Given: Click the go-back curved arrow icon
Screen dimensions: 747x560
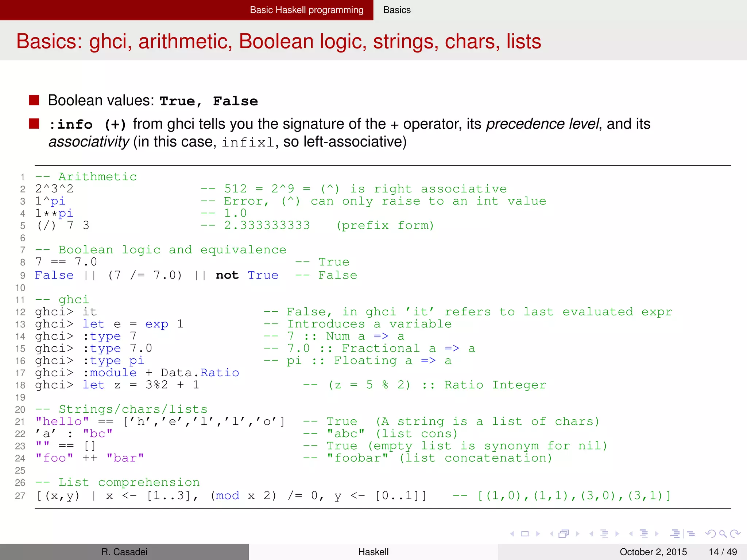Looking at the screenshot, I should 710,534.
